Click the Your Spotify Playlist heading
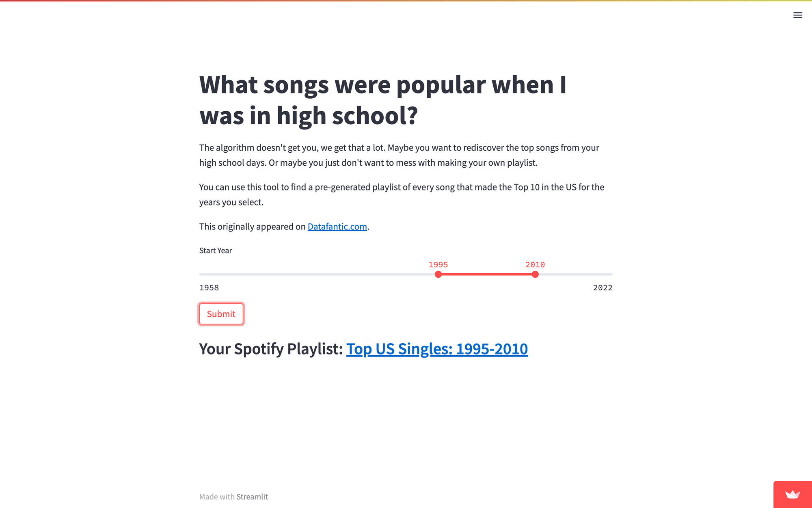Screen dimensions: 812x508 coord(270,349)
